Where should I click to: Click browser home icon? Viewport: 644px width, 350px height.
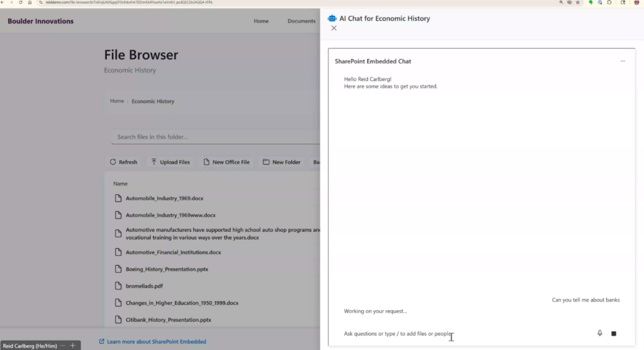click(x=30, y=3)
